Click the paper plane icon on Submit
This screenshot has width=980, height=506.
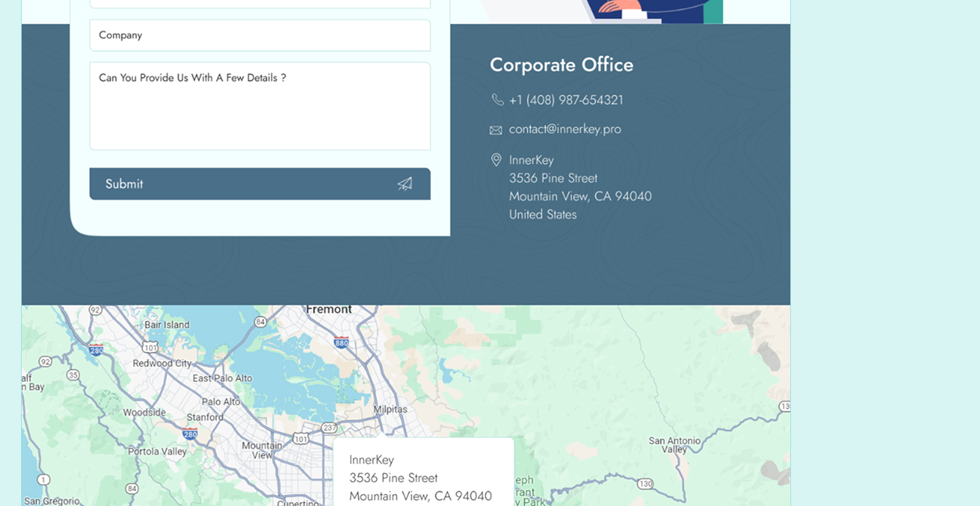pyautogui.click(x=405, y=184)
